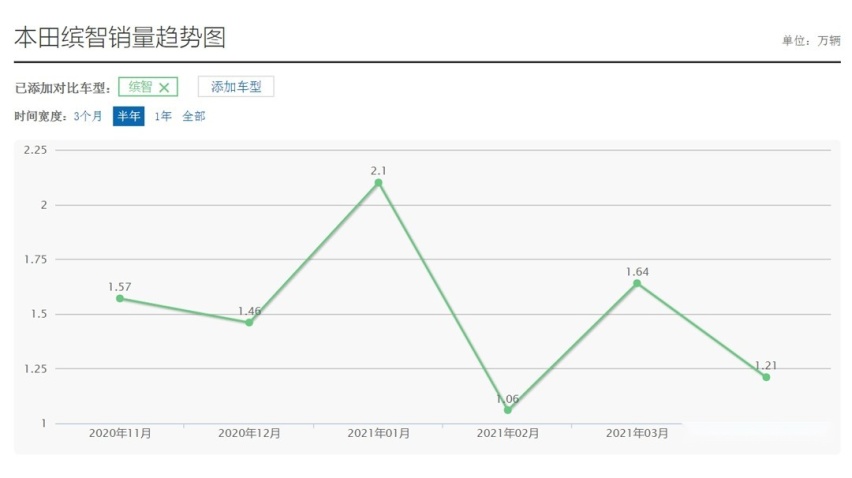The image size is (852, 478).
Task: Click the 添加车型 button
Action: [236, 87]
